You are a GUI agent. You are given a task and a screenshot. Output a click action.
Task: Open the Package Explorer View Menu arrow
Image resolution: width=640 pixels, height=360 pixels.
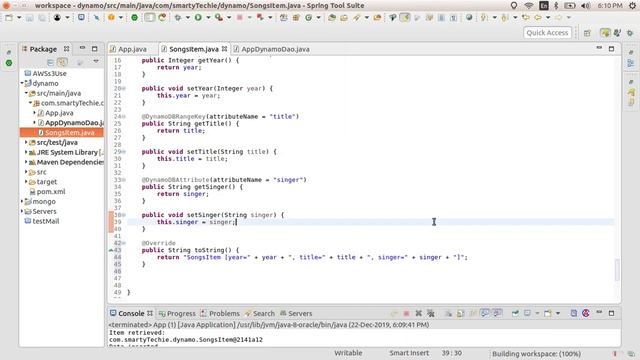click(x=96, y=62)
